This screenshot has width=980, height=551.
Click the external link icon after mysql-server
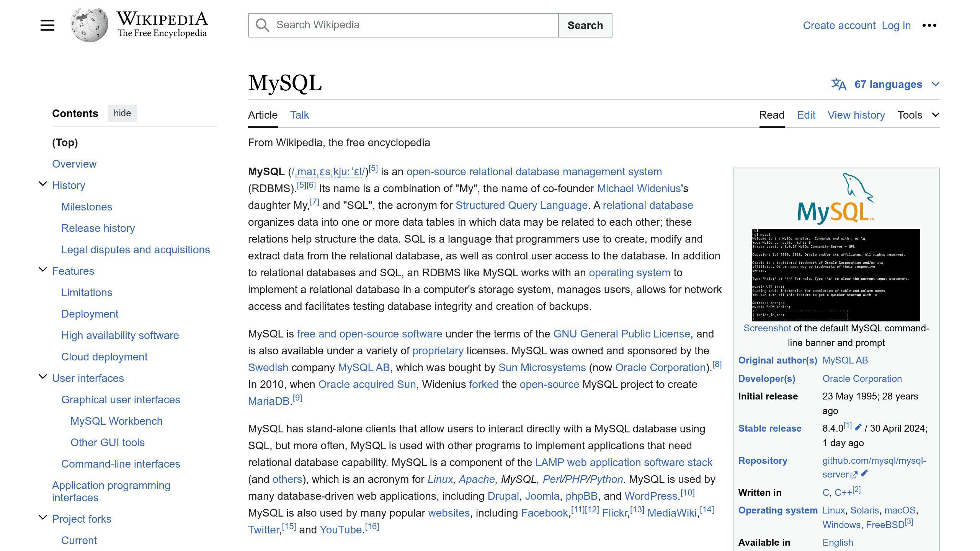tap(854, 475)
